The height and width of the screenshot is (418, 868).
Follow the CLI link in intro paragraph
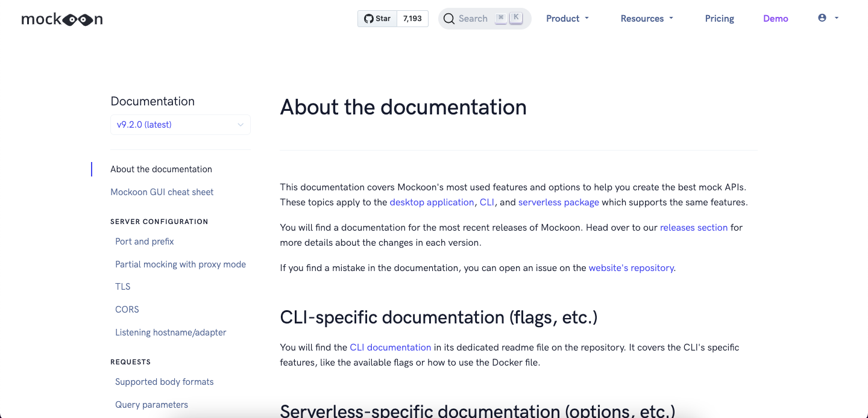(487, 202)
